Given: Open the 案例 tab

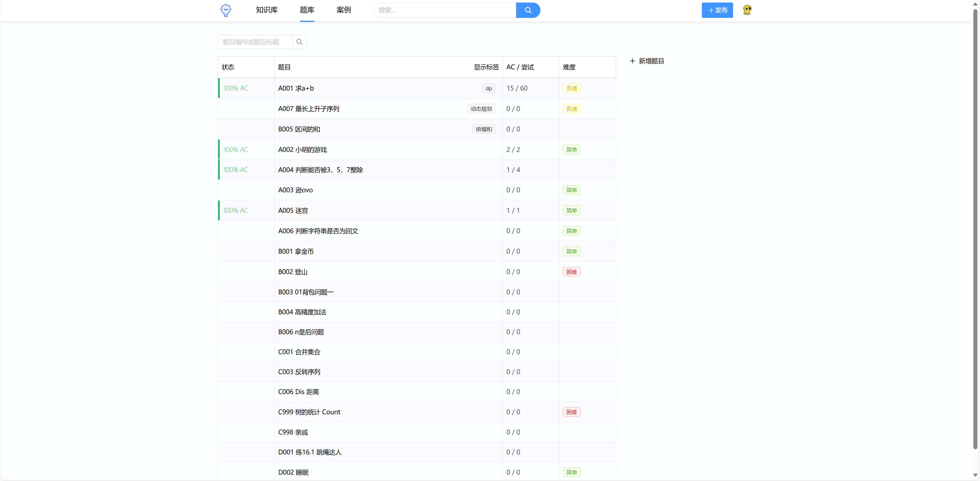Looking at the screenshot, I should pos(344,10).
